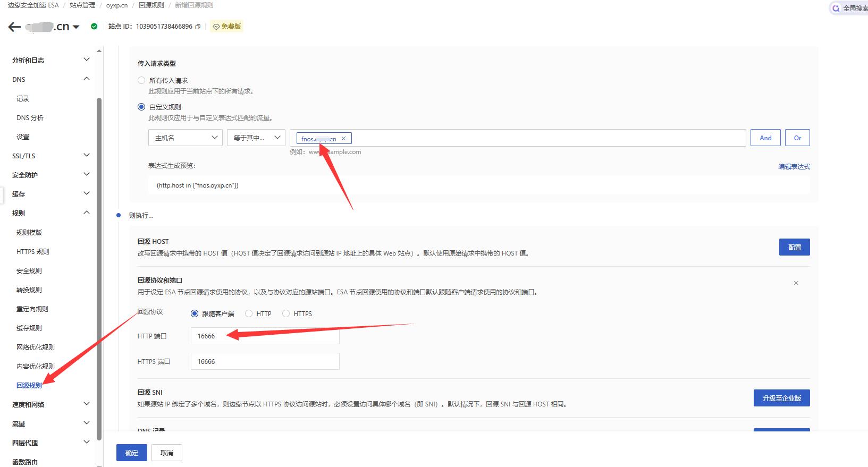Go to 回源规则 breadcrumb
Screen dimensions: 868x467
pyautogui.click(x=151, y=5)
